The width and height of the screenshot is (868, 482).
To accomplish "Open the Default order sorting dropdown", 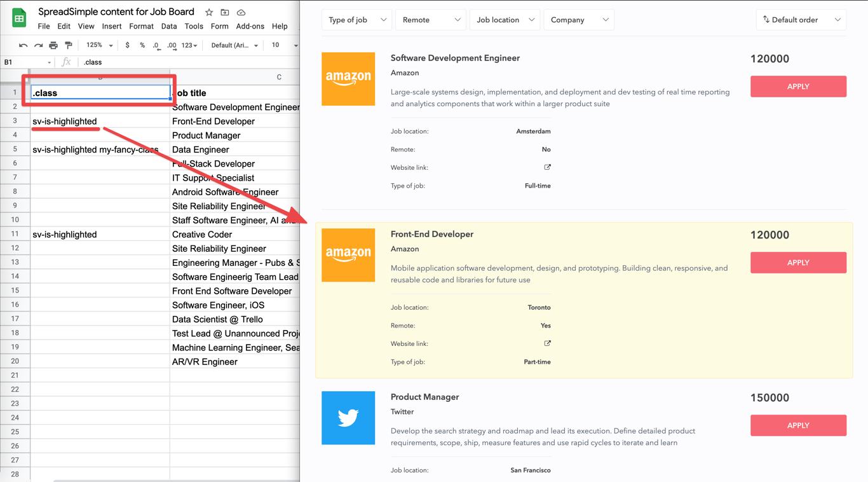I will [801, 20].
